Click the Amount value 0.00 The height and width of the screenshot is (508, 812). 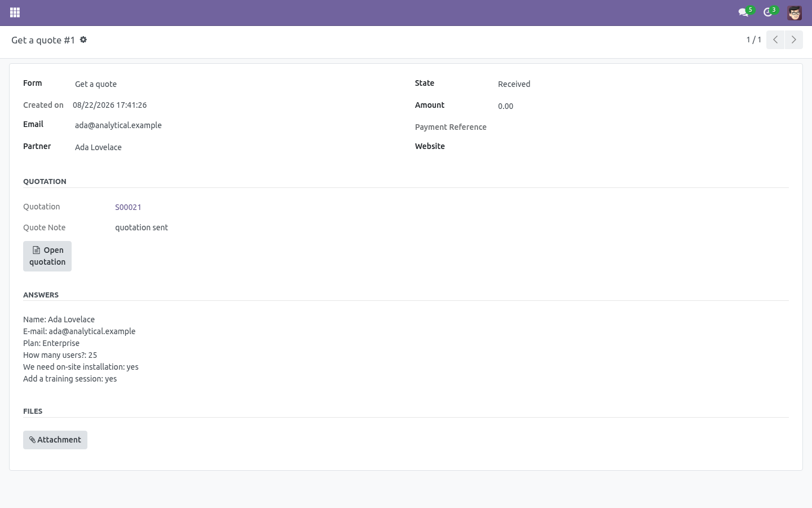(506, 106)
